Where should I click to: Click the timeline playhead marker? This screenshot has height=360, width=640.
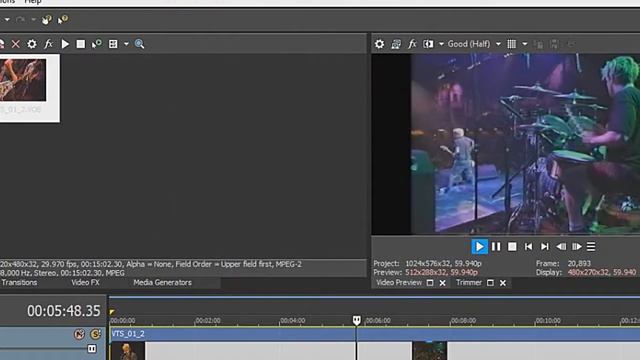point(356,320)
